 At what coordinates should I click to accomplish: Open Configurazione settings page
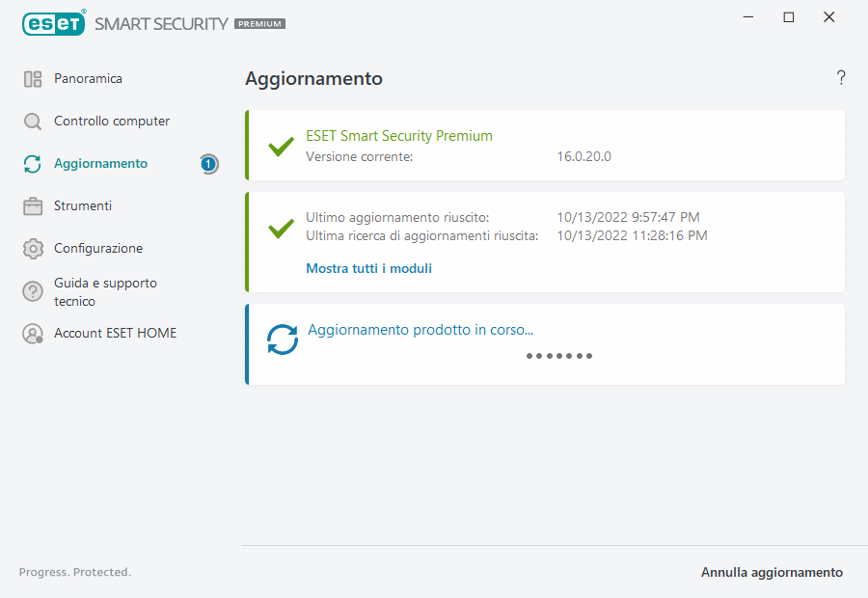(98, 249)
